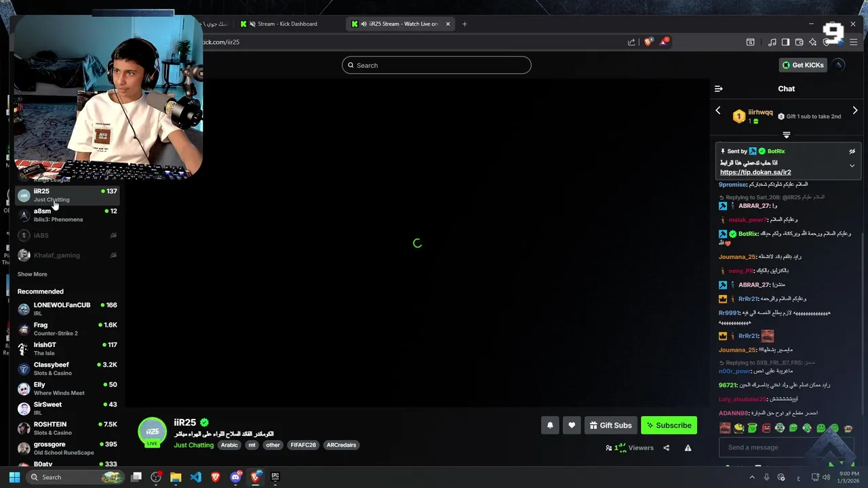The image size is (868, 488).
Task: Close the iiR25 Stream browser tab
Action: click(448, 24)
